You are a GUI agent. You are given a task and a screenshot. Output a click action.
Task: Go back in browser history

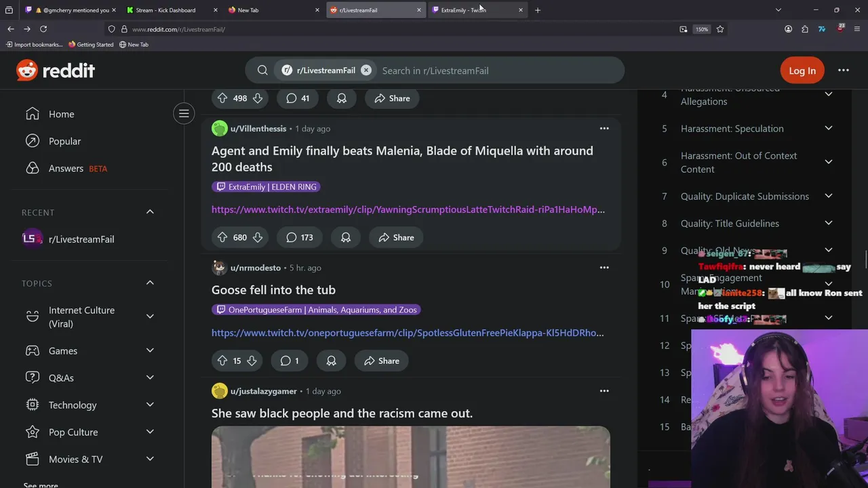[x=11, y=29]
